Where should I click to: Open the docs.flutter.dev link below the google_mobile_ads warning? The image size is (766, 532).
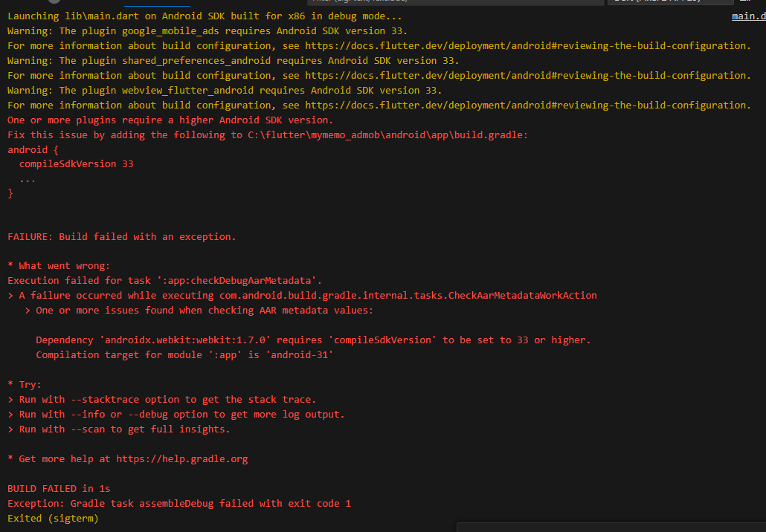pos(527,46)
